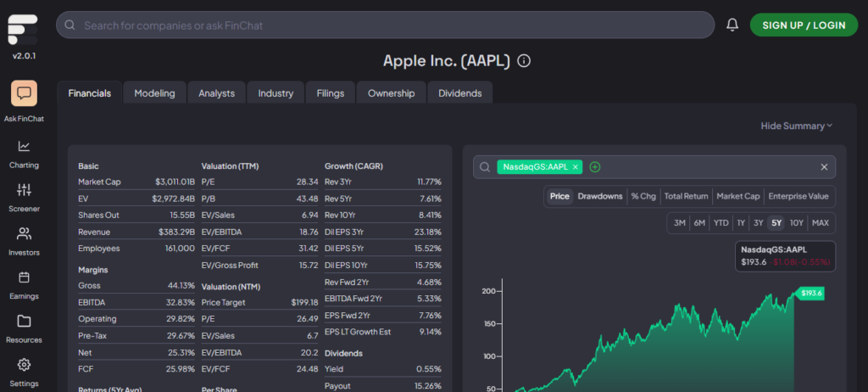Screen dimensions: 868x392
Task: Clear chart search with X button
Action: (824, 167)
